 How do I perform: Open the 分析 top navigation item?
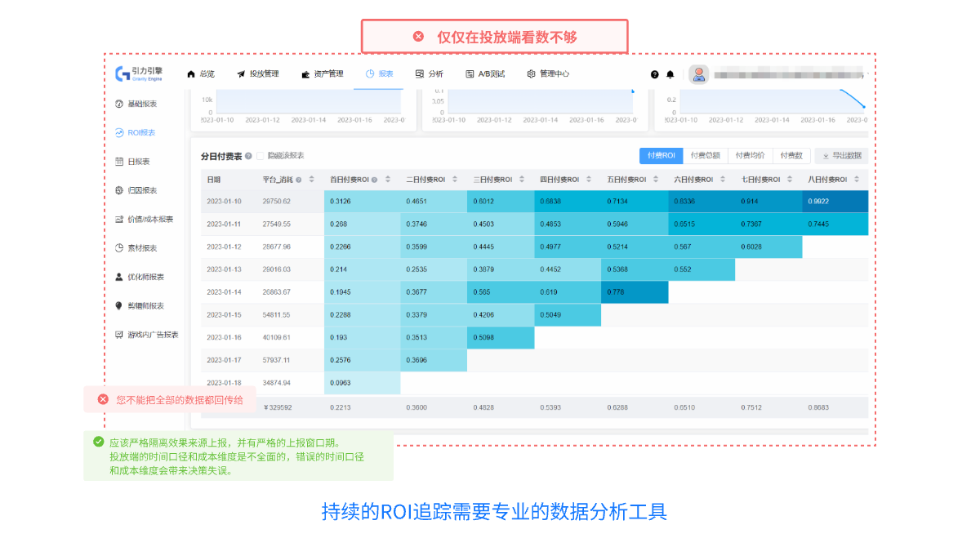[430, 74]
